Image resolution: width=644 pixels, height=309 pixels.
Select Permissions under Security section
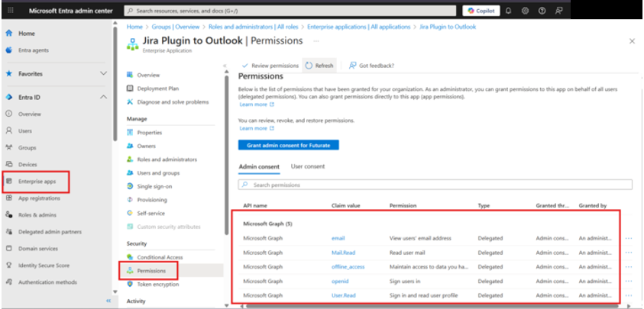(x=150, y=270)
